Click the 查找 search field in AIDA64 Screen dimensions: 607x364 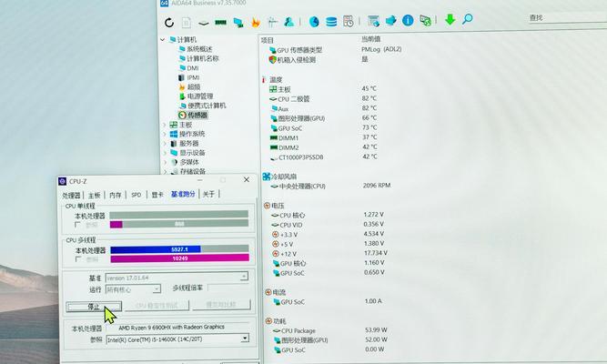(x=567, y=17)
